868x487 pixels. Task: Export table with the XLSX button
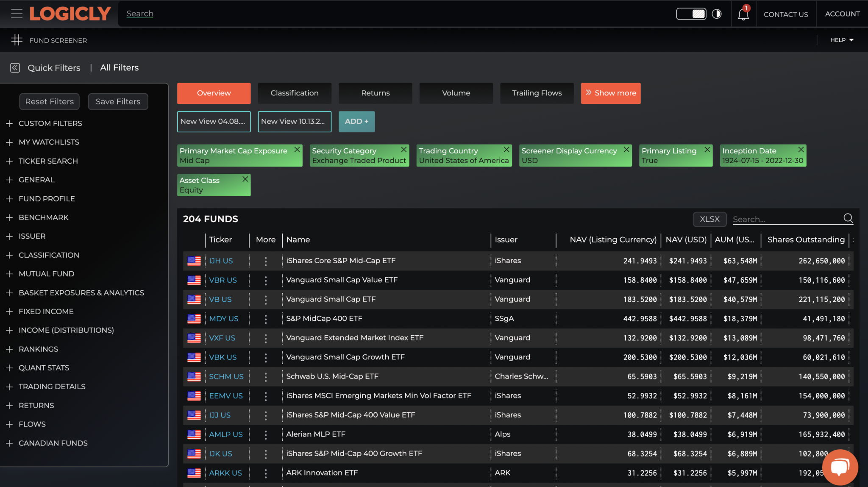coord(709,219)
